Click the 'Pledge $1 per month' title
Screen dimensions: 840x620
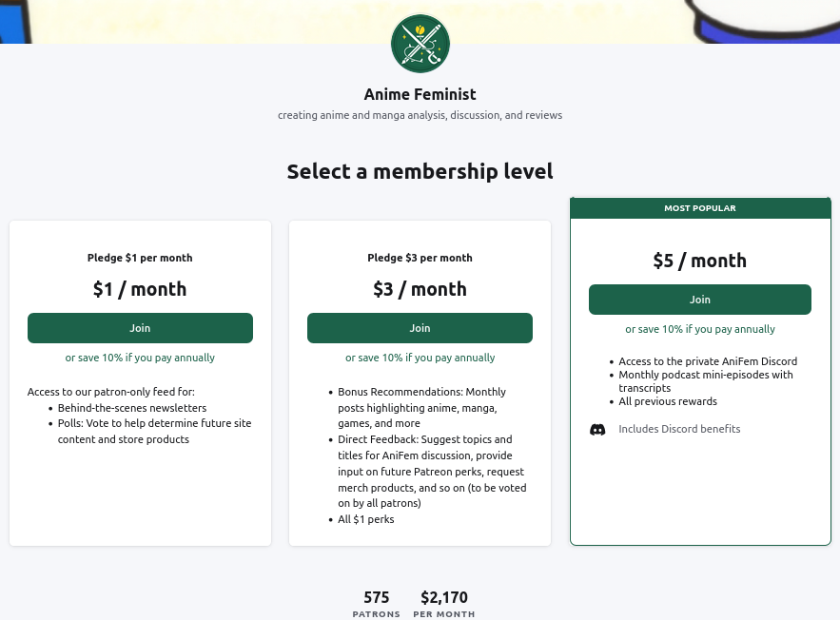[x=140, y=258]
